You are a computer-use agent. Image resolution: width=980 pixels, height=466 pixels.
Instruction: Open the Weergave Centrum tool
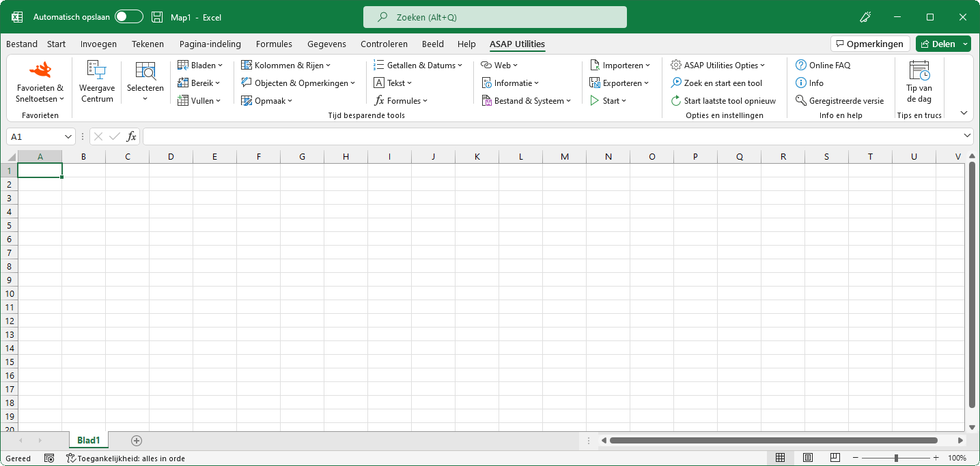pos(97,82)
